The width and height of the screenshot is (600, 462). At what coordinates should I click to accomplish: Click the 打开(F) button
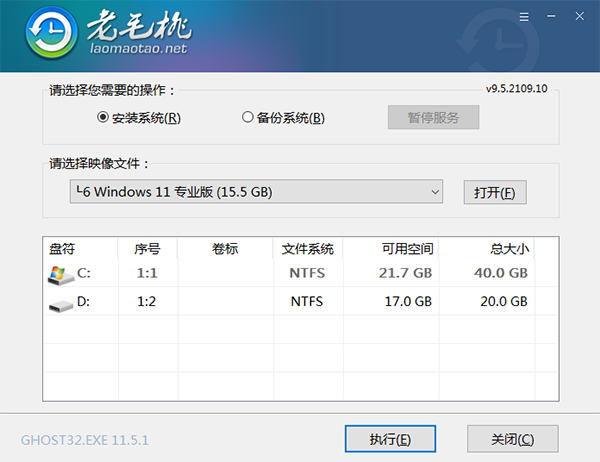tap(495, 192)
